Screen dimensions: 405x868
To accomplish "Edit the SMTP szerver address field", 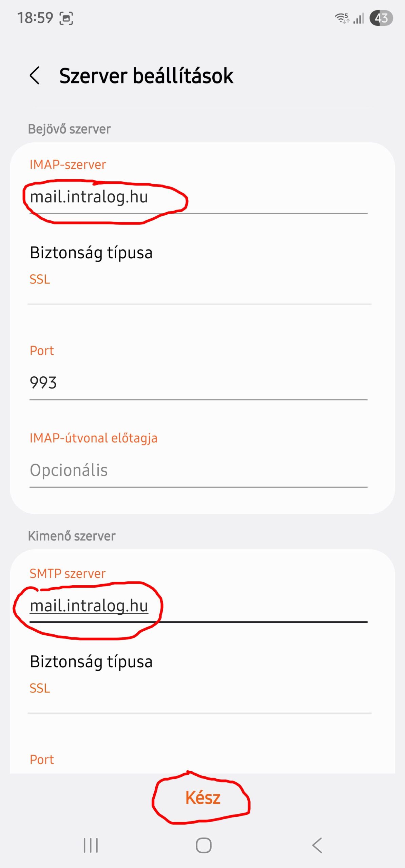I will 198,606.
